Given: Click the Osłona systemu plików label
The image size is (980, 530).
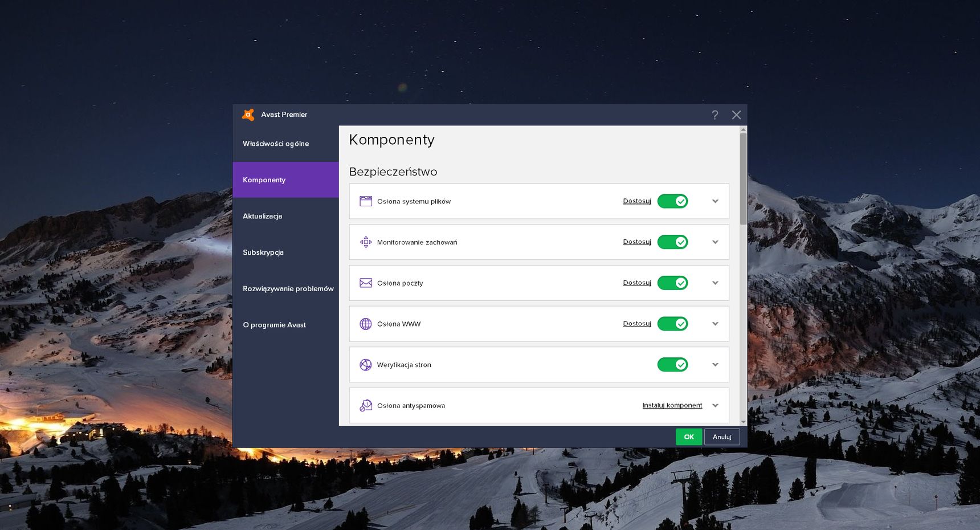Looking at the screenshot, I should 414,201.
